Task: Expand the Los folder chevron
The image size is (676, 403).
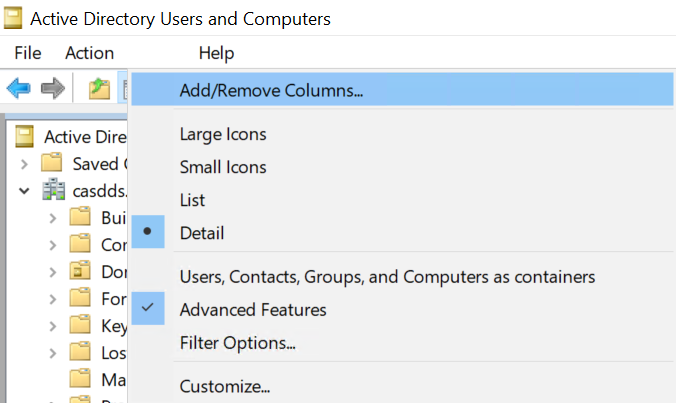Action: coord(53,353)
